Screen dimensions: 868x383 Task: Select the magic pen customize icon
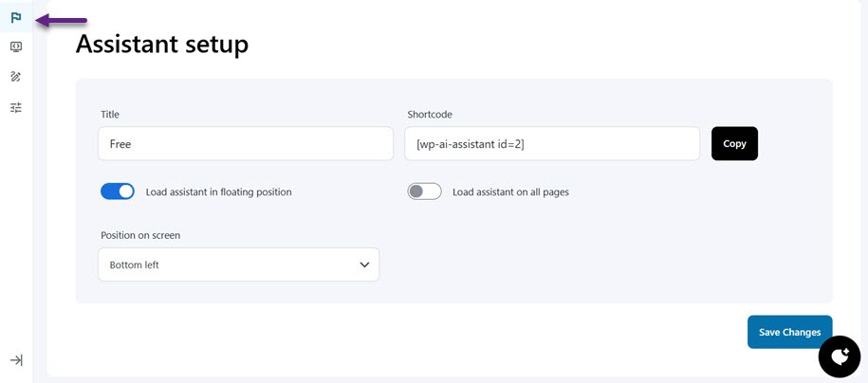point(16,77)
